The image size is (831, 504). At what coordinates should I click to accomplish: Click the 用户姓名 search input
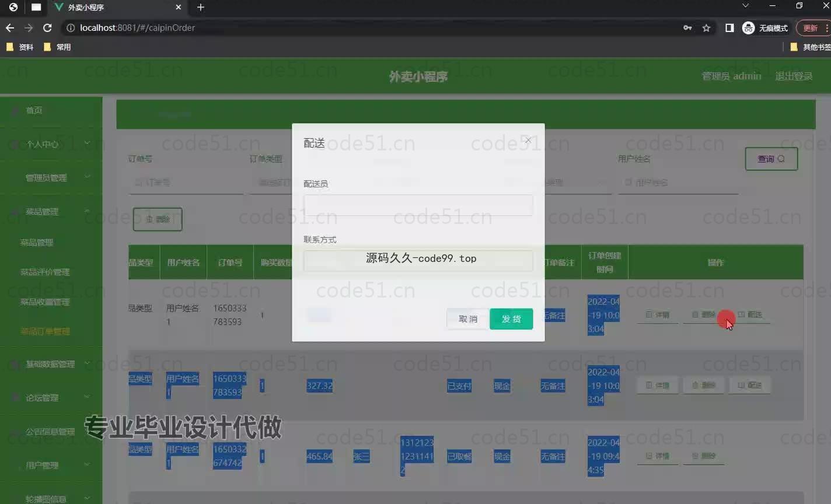(678, 183)
